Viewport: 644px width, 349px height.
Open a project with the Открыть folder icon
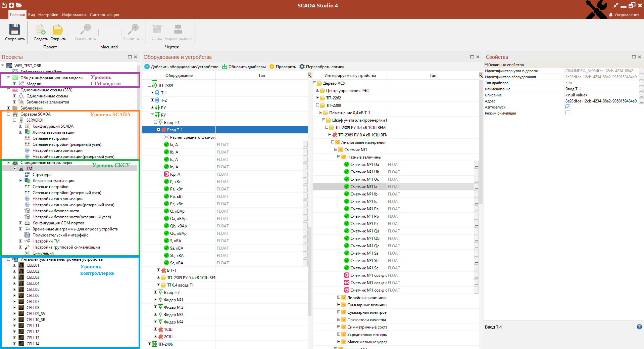point(58,30)
